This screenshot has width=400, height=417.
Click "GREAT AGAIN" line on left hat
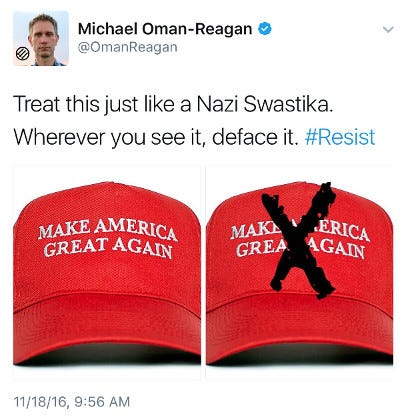point(108,248)
